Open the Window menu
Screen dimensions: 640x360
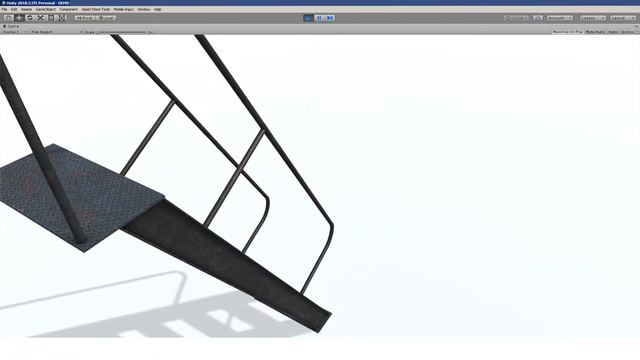(143, 9)
